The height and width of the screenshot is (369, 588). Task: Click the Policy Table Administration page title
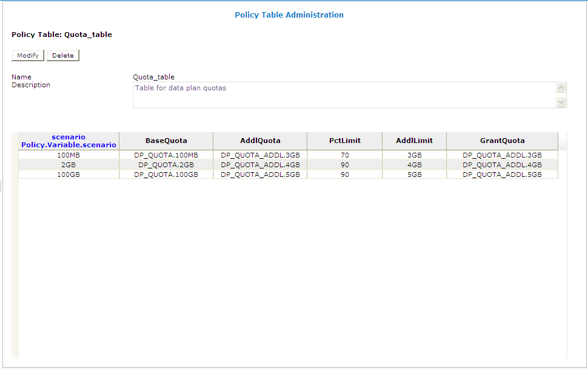coord(289,15)
